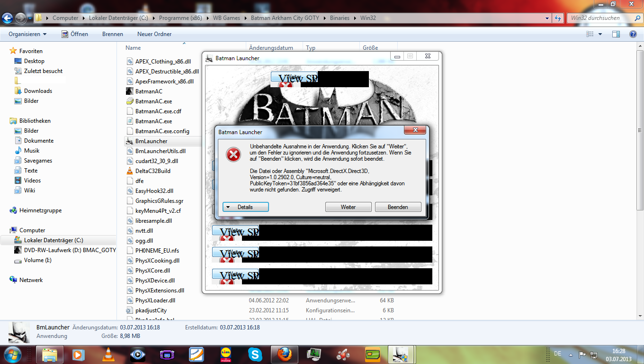
Task: Click the red error icon in the Batman Launcher dialog
Action: [x=233, y=154]
